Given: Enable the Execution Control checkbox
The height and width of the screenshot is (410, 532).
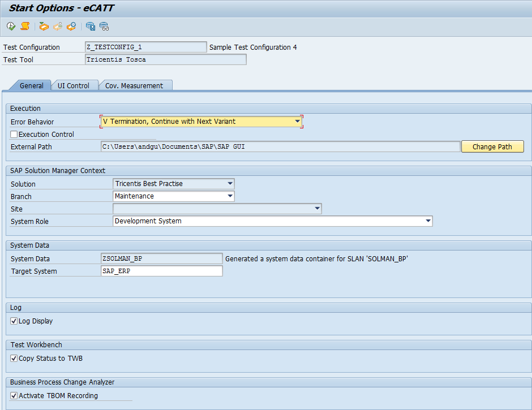Looking at the screenshot, I should click(14, 135).
